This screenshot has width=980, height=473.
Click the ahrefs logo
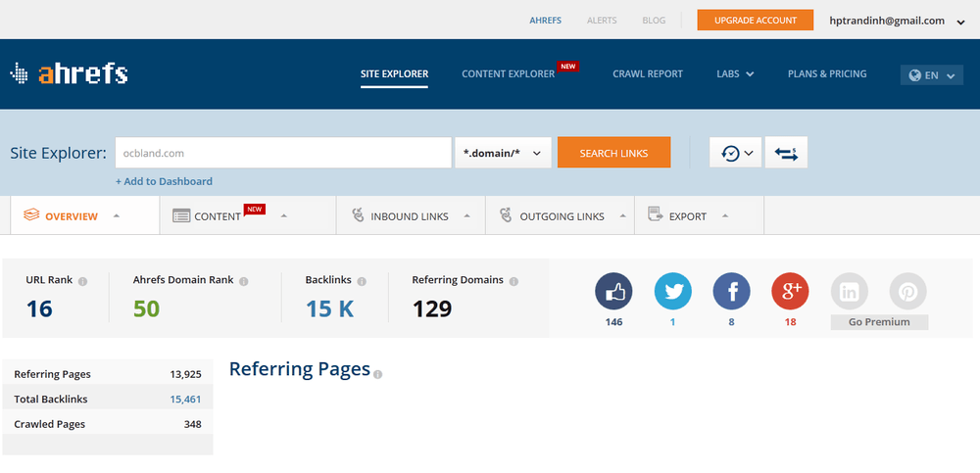tap(69, 73)
